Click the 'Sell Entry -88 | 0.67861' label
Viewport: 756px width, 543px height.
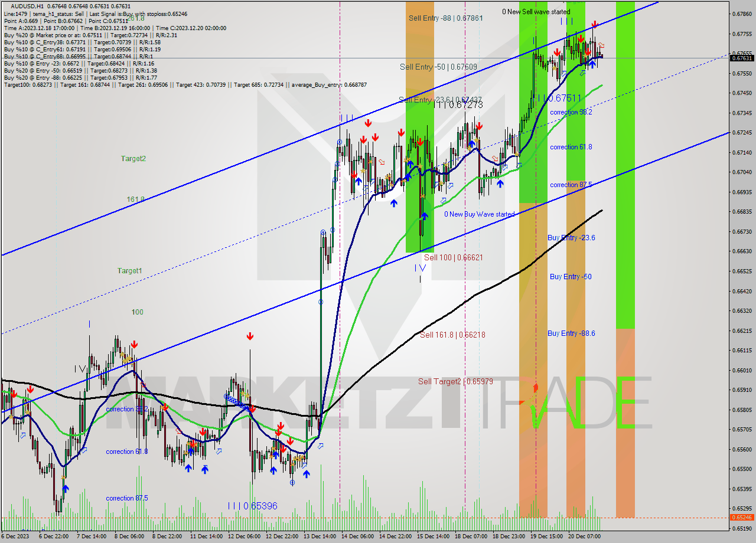point(445,18)
